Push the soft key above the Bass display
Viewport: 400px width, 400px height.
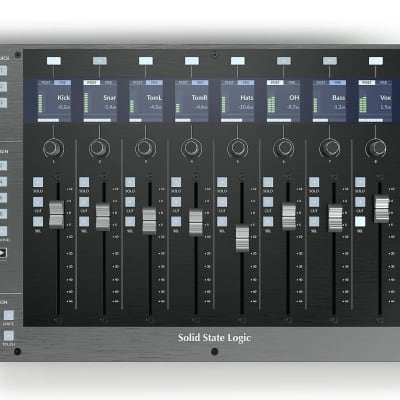point(330,61)
